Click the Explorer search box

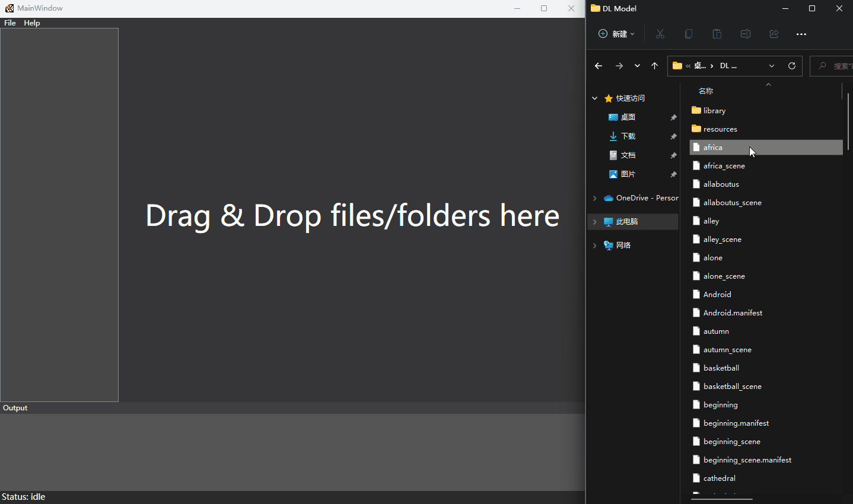pos(832,66)
